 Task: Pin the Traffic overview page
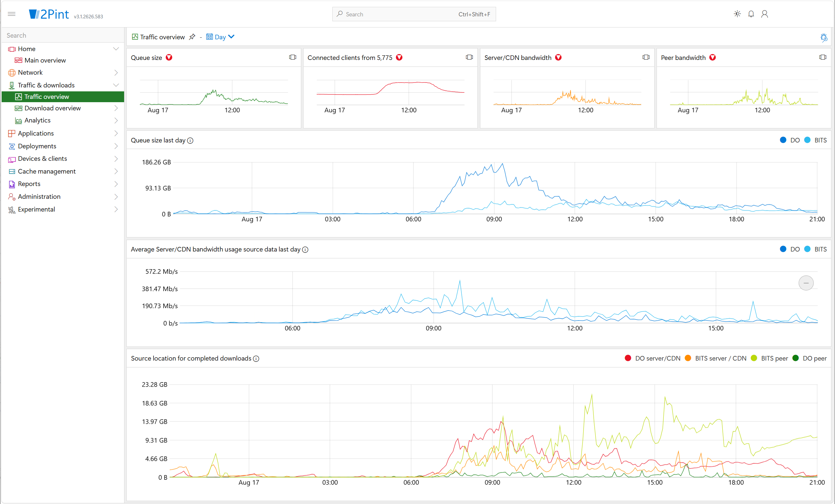[192, 37]
